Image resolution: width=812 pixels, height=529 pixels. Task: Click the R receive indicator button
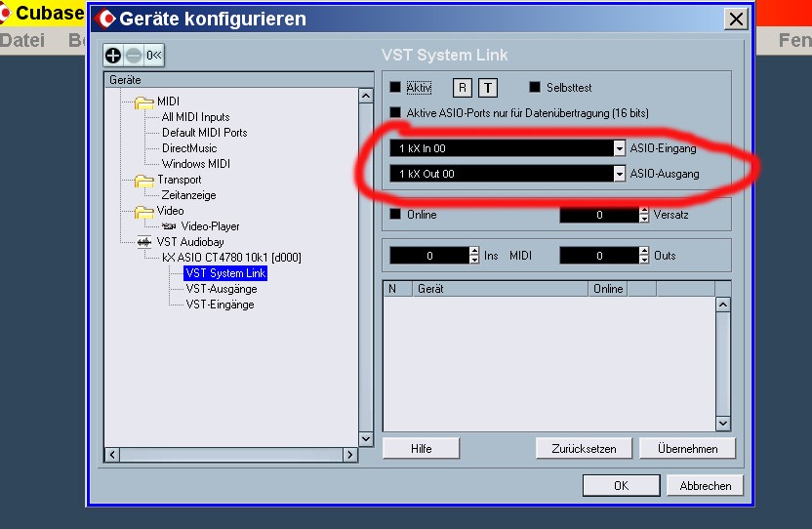pos(463,88)
